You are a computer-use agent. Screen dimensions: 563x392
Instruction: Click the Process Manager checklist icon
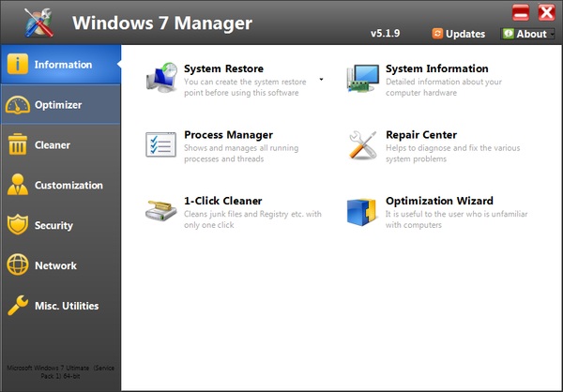(161, 145)
